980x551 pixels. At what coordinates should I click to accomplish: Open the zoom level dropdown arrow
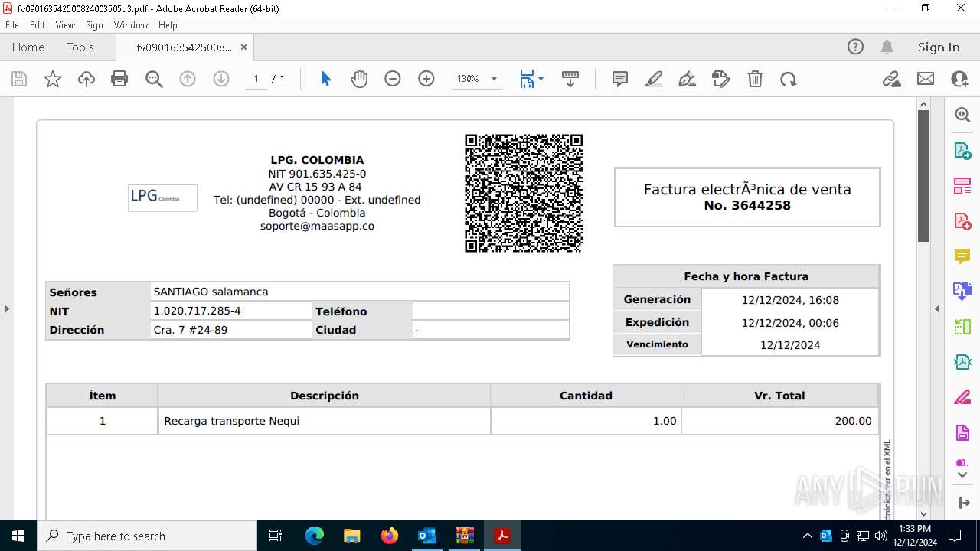click(x=494, y=79)
